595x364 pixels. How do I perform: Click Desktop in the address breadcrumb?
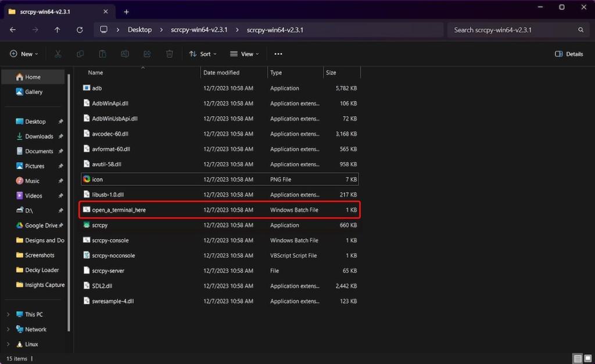pos(139,30)
